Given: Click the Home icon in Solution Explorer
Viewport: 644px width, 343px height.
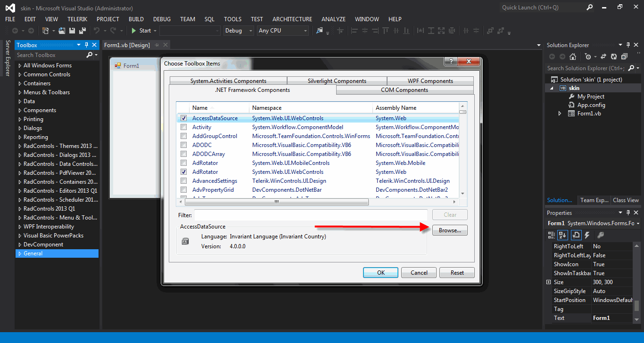Looking at the screenshot, I should [x=572, y=57].
